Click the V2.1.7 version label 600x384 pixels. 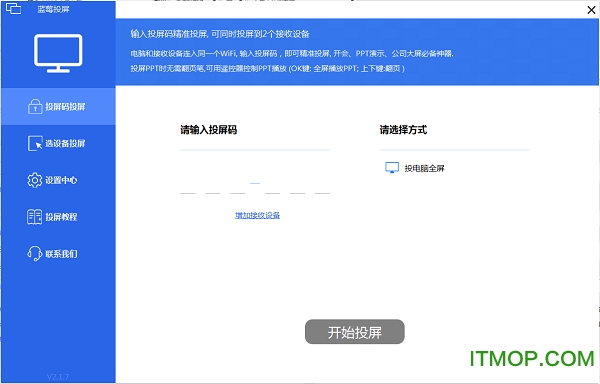[x=58, y=377]
